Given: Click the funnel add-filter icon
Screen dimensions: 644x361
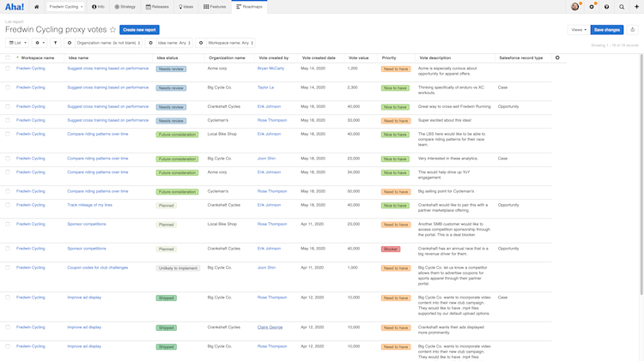Looking at the screenshot, I should click(x=55, y=43).
